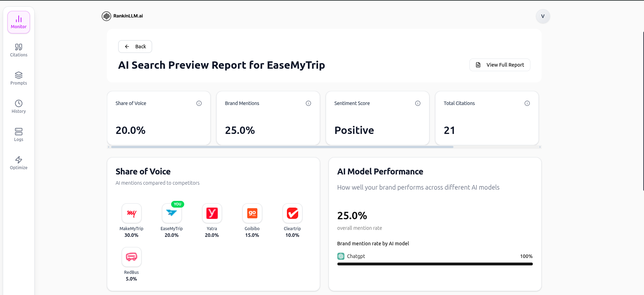Click the Positive sentiment value

[x=354, y=130]
